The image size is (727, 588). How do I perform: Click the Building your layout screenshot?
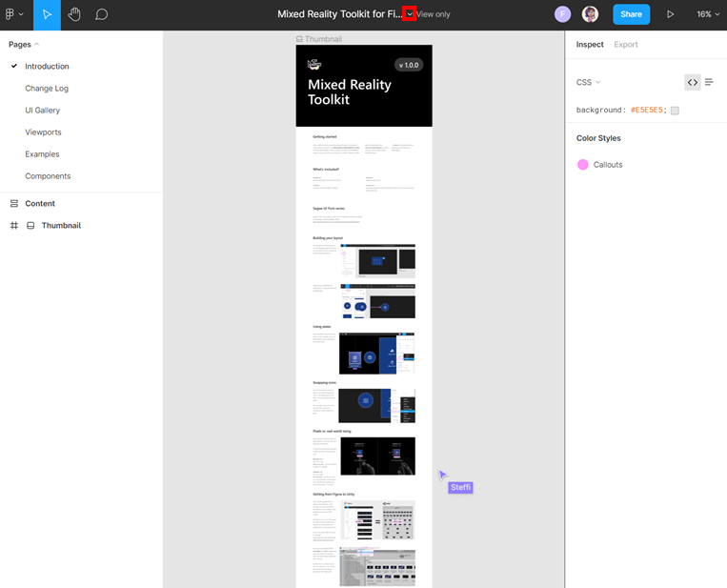[x=378, y=261]
